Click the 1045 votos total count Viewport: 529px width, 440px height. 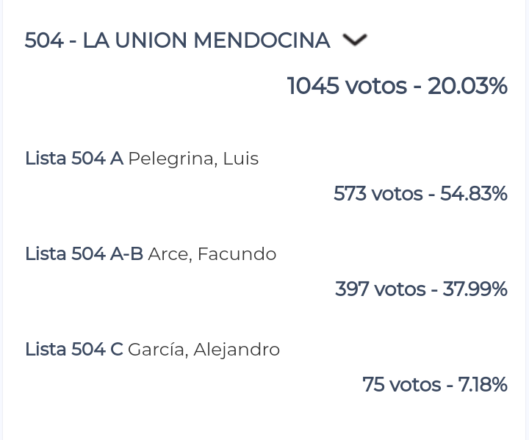[x=347, y=86]
